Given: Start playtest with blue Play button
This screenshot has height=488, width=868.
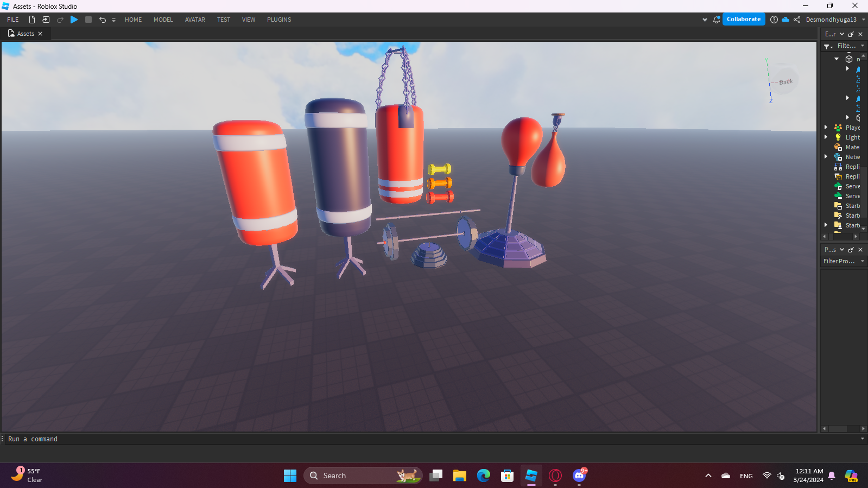Looking at the screenshot, I should (74, 20).
